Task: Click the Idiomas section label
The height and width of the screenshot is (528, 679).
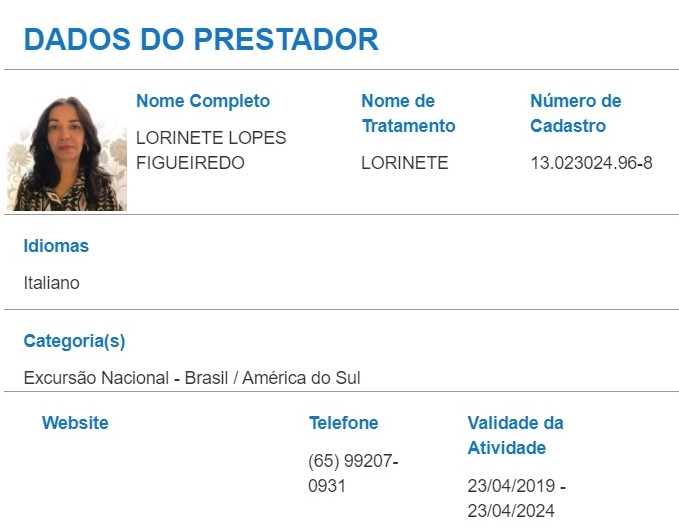Action: [x=56, y=246]
